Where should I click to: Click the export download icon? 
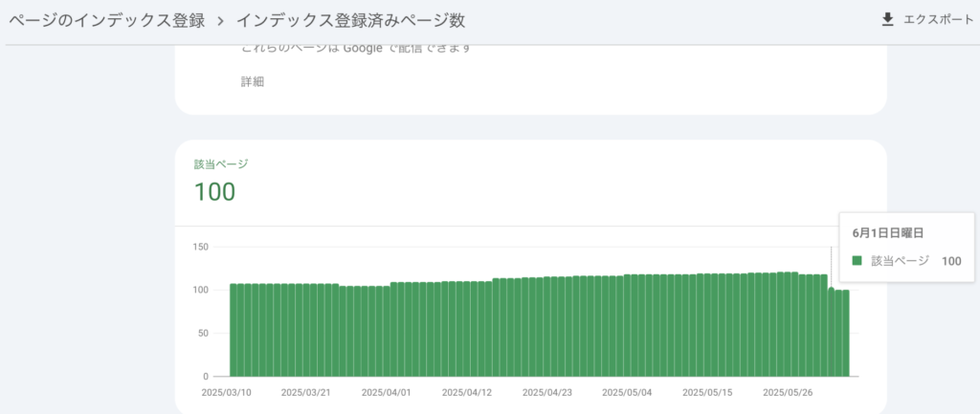pos(887,20)
